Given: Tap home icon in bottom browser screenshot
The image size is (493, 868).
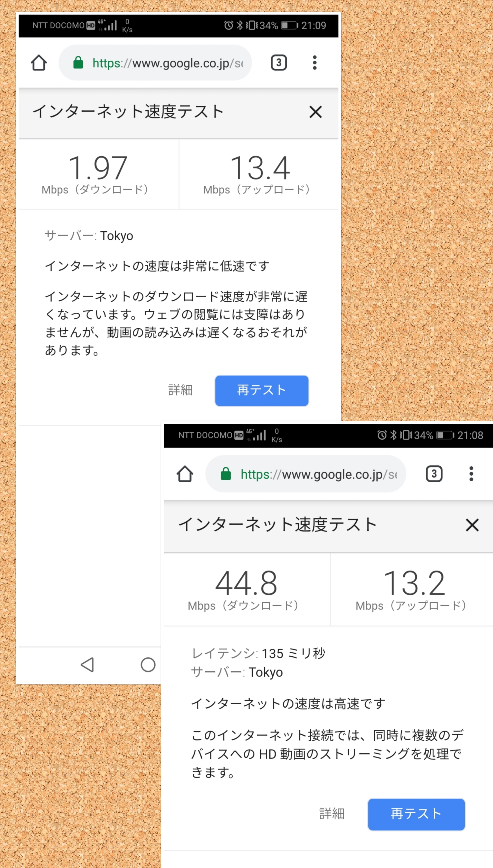Looking at the screenshot, I should (x=185, y=474).
